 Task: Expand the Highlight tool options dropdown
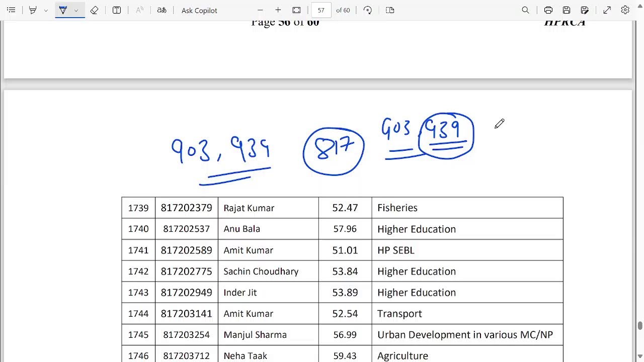46,10
